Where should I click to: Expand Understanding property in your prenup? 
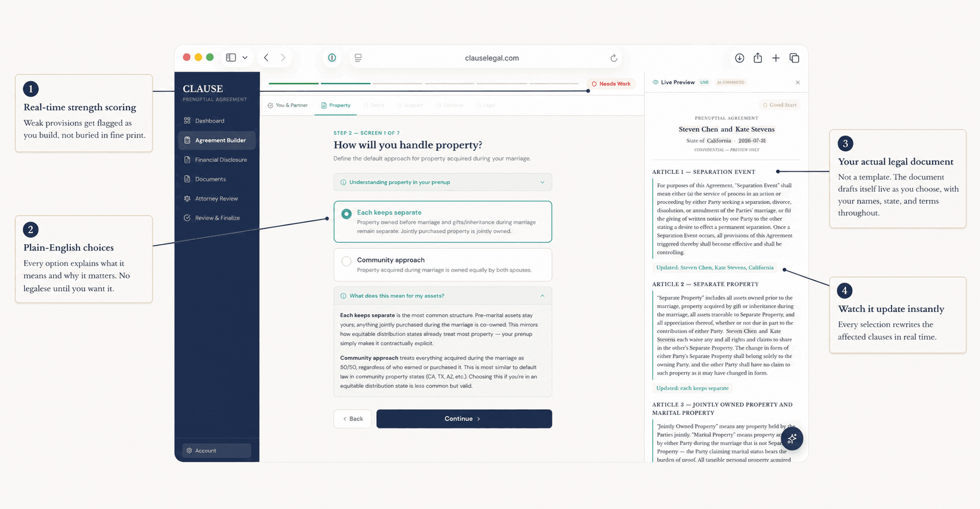tap(443, 182)
